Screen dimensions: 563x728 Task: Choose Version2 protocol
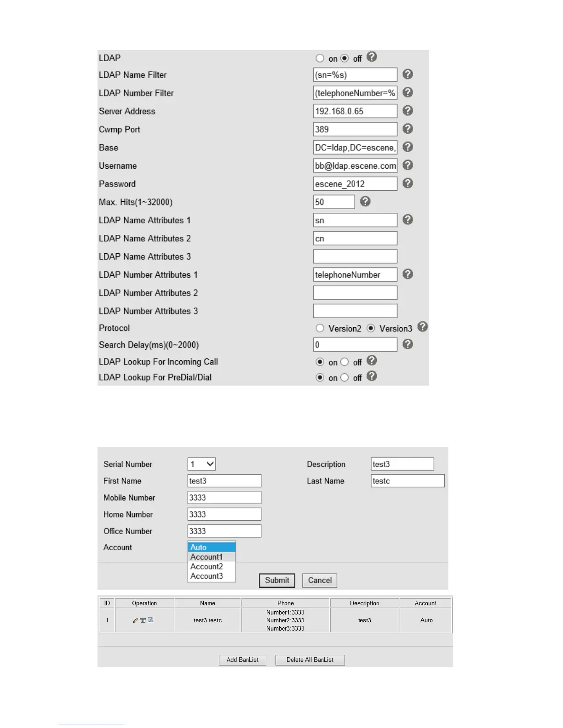320,328
